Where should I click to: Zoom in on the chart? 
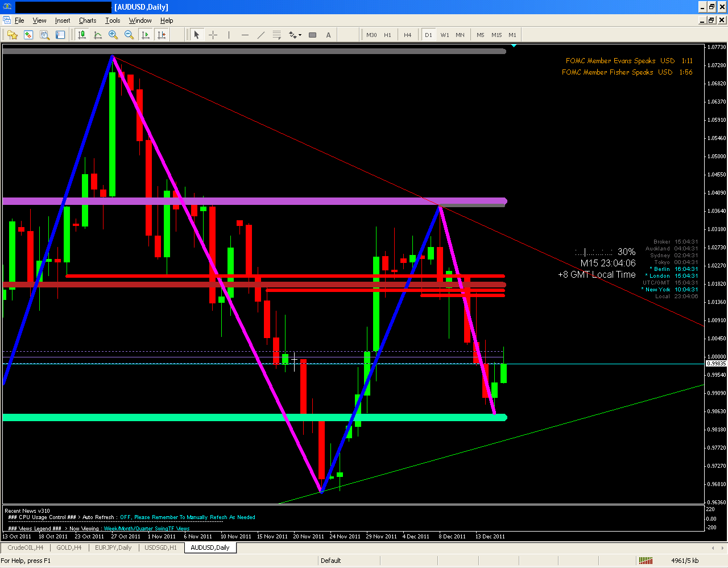tap(113, 35)
